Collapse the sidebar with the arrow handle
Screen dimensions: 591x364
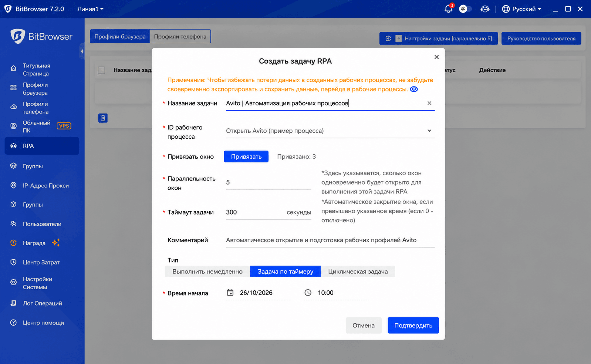click(x=82, y=51)
